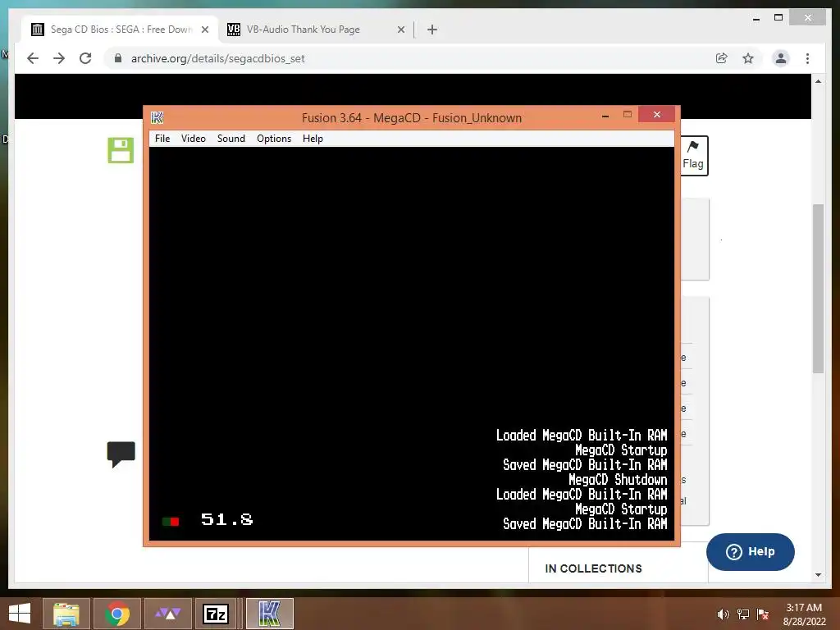Open the Video menu in Fusion
The width and height of the screenshot is (840, 630).
coord(194,138)
